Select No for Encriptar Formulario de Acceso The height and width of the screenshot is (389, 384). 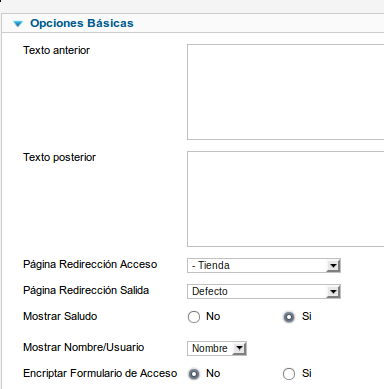click(x=194, y=374)
